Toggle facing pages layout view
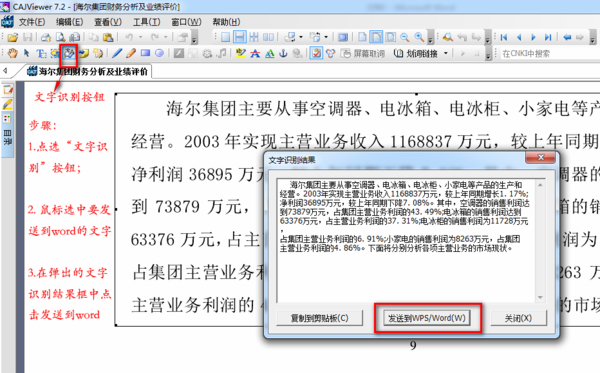The height and width of the screenshot is (373, 600). click(x=268, y=37)
